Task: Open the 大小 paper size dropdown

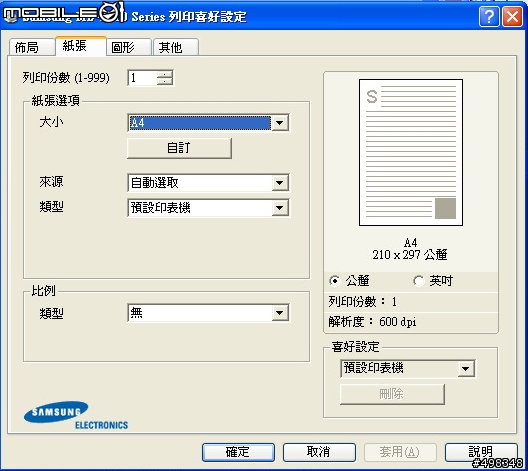Action: pyautogui.click(x=208, y=123)
